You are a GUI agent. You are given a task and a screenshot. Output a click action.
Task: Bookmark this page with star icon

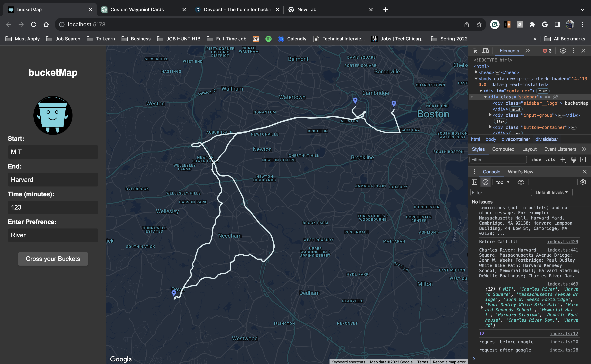click(x=479, y=25)
